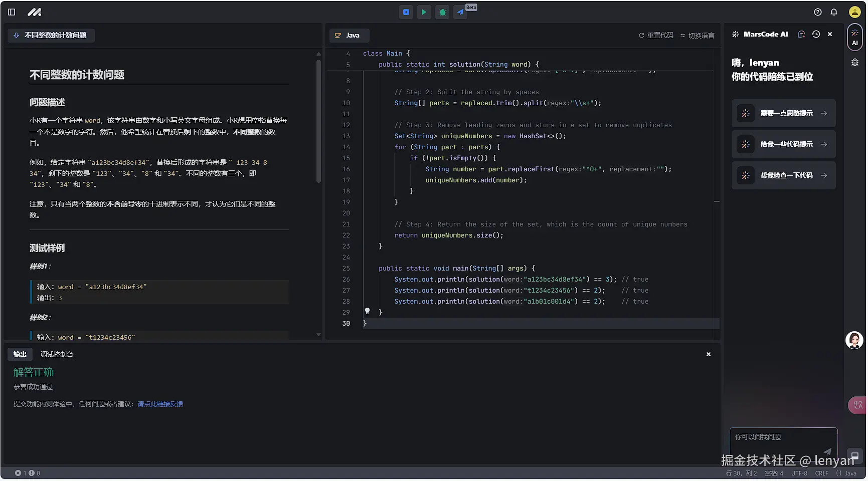Open 切换语言 language switcher
The image size is (868, 481).
click(x=697, y=36)
